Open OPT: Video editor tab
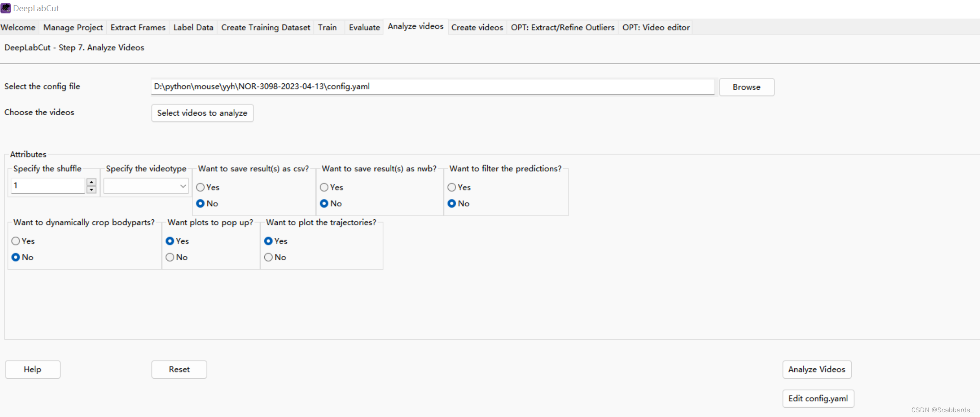The image size is (980, 417). tap(656, 28)
